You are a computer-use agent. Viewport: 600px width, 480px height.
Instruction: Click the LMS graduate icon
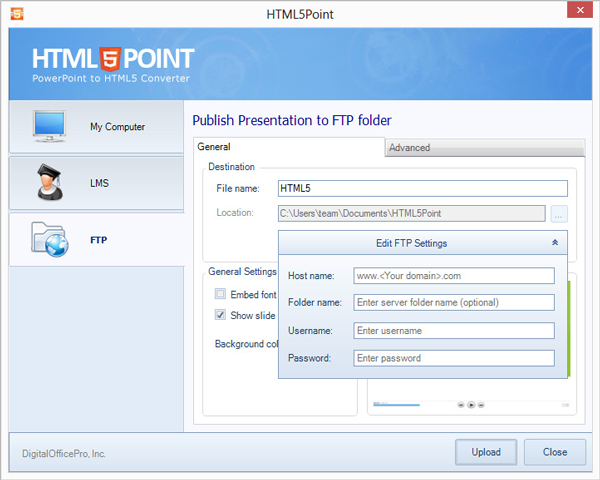[48, 183]
